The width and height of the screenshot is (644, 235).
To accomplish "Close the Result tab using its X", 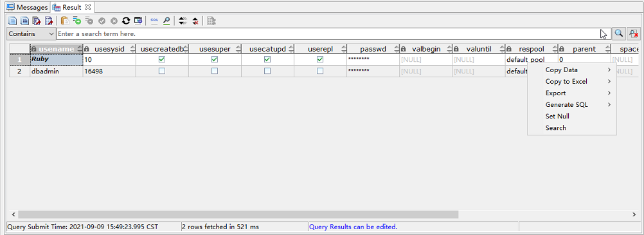I will click(87, 7).
